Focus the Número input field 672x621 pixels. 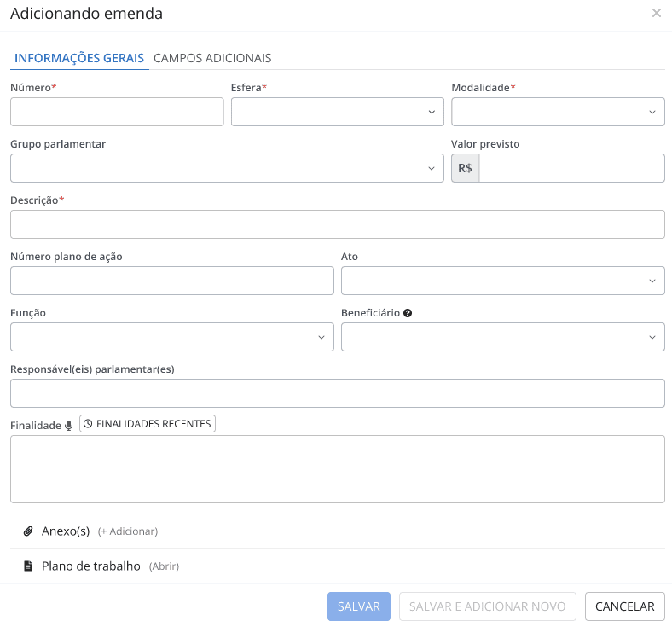pos(117,112)
